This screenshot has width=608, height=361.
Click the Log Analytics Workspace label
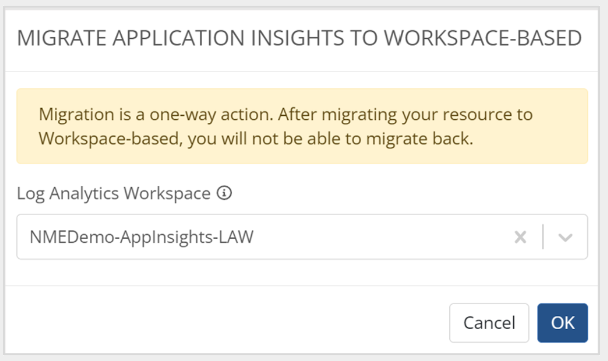[114, 193]
